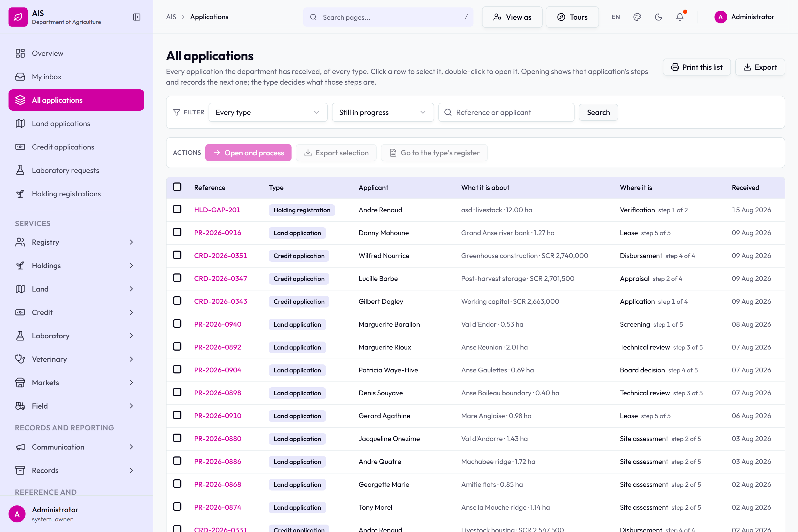Click the AIS leaf logo
Viewport: 798px width, 532px height.
(x=18, y=17)
